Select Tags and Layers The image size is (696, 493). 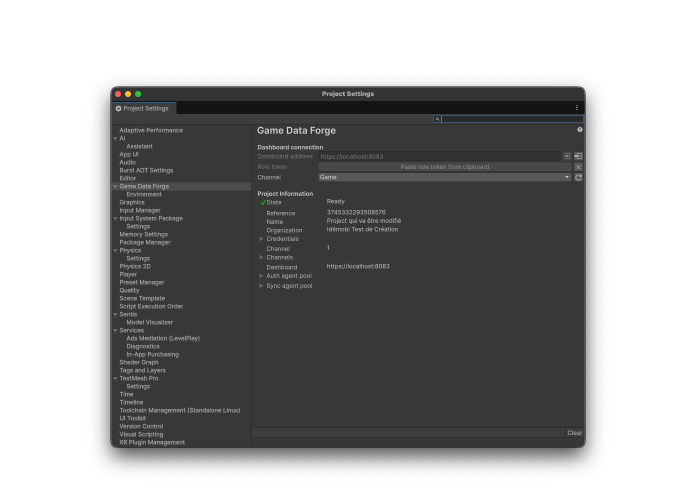142,370
